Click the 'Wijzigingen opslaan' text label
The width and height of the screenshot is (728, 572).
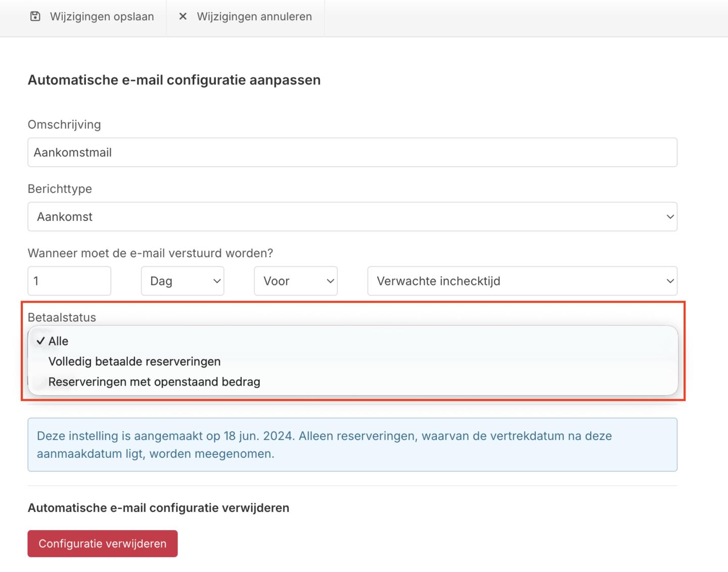tap(102, 17)
